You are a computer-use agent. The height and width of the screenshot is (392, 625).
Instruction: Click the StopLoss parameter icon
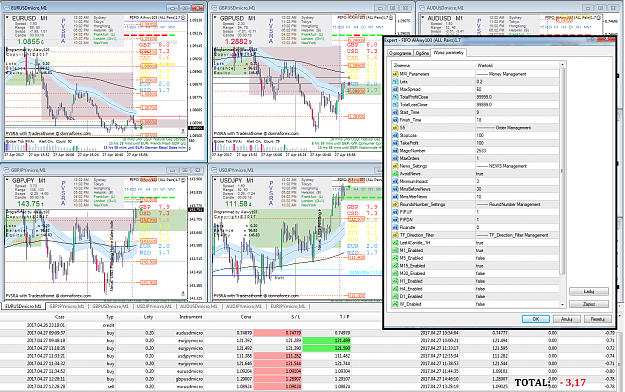(395, 135)
